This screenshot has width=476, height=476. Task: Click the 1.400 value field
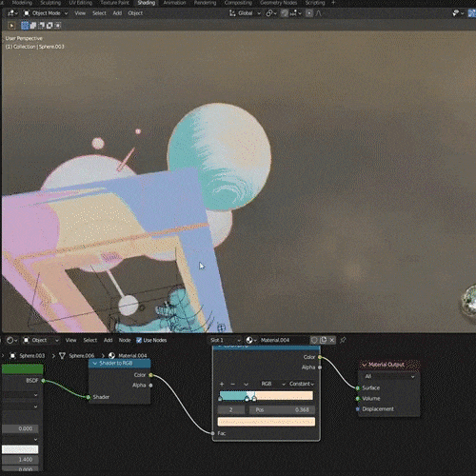coord(20,460)
